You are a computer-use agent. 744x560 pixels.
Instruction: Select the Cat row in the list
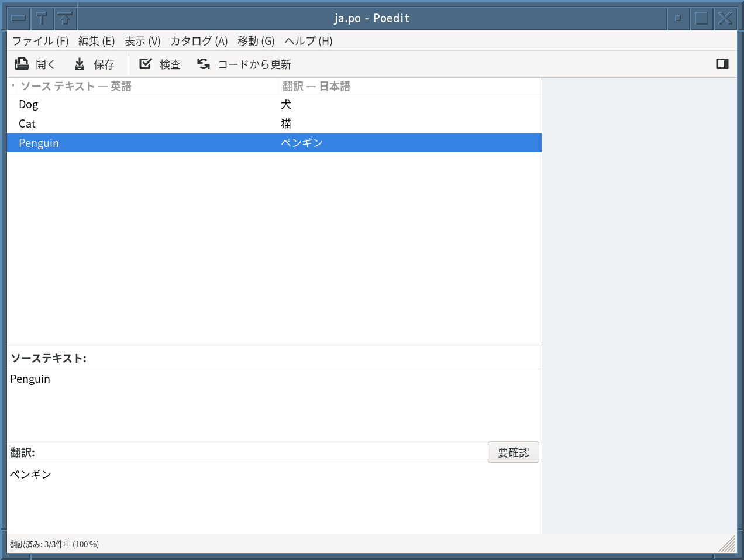(x=274, y=123)
